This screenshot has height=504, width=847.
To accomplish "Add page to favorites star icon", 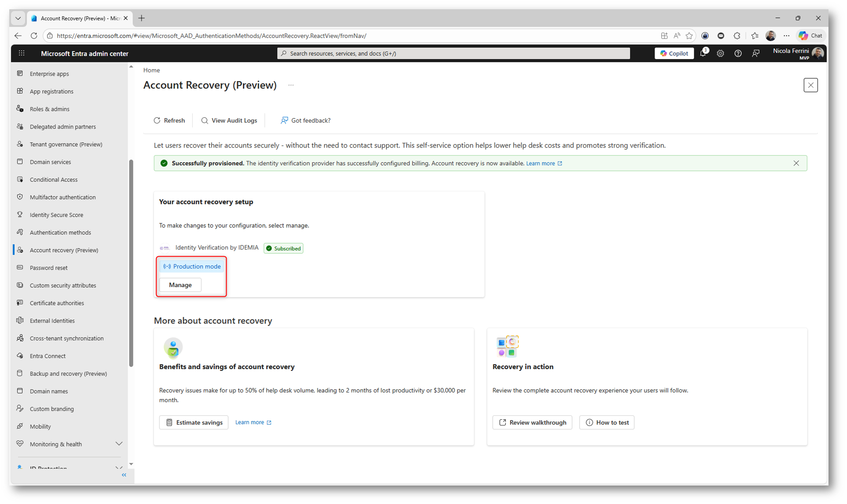I will pyautogui.click(x=689, y=36).
